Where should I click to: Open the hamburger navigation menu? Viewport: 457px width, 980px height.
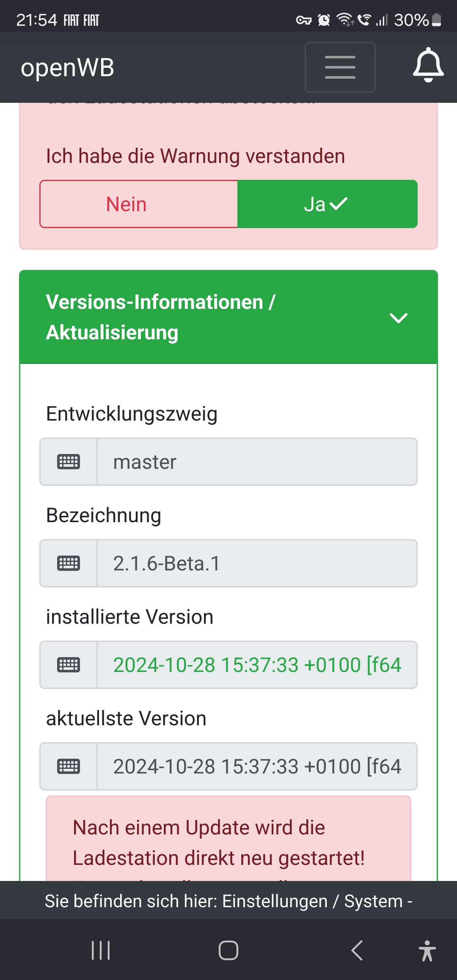tap(340, 67)
